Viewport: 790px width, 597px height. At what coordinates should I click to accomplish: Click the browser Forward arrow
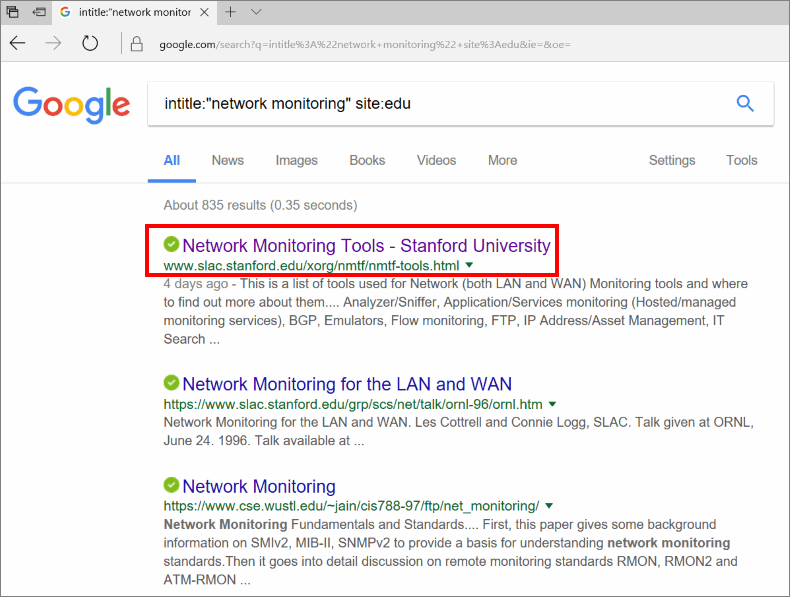[x=53, y=43]
